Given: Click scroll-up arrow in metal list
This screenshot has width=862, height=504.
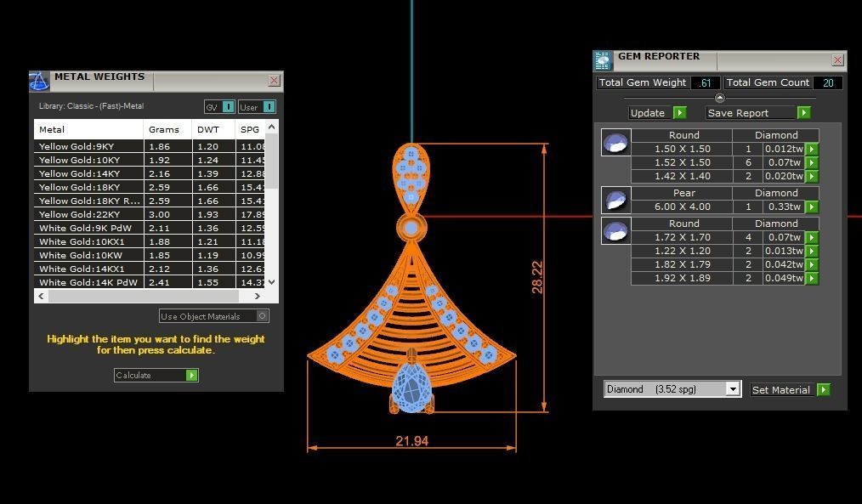Looking at the screenshot, I should [x=271, y=127].
